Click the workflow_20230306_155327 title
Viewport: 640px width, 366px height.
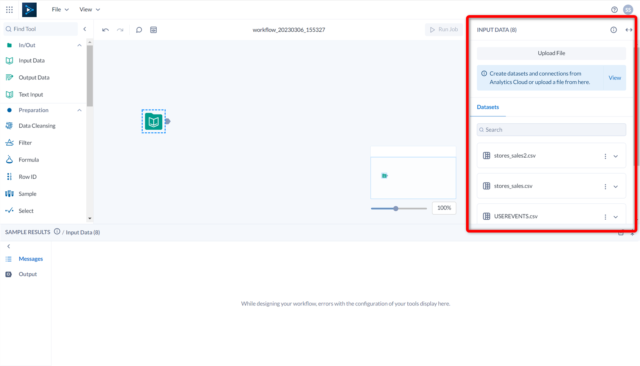(x=289, y=30)
